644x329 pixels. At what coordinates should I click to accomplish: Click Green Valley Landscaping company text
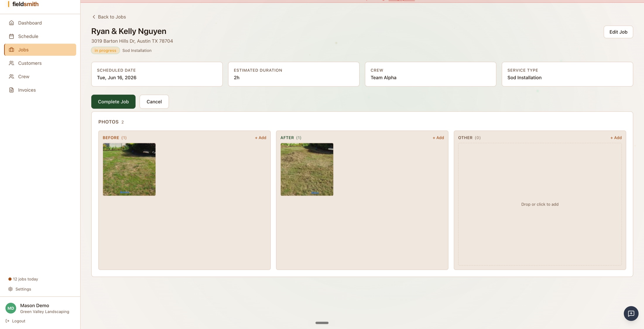(44, 312)
